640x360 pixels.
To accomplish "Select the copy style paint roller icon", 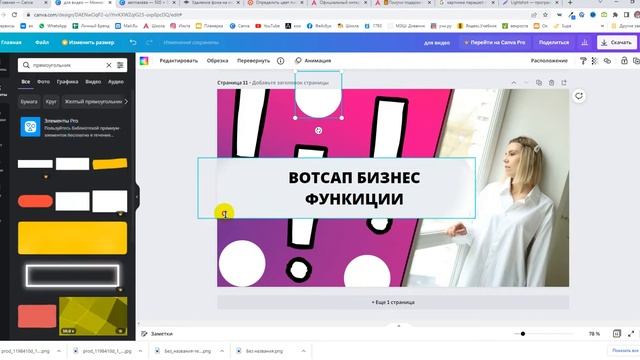I will click(x=583, y=61).
